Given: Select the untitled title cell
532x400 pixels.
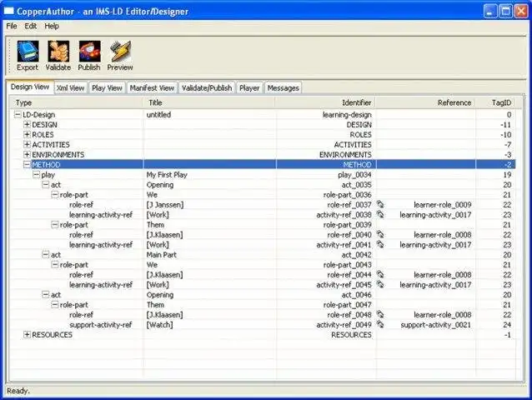Looking at the screenshot, I should coord(158,114).
